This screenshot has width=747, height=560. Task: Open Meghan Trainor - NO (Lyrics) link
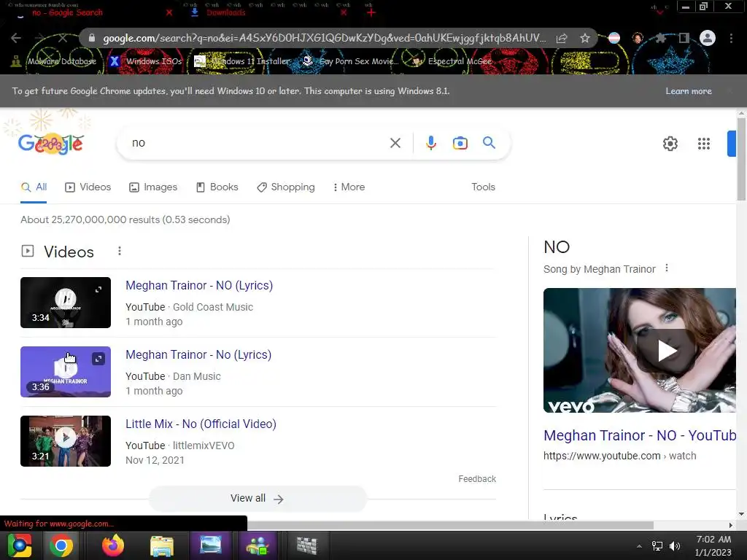199,285
